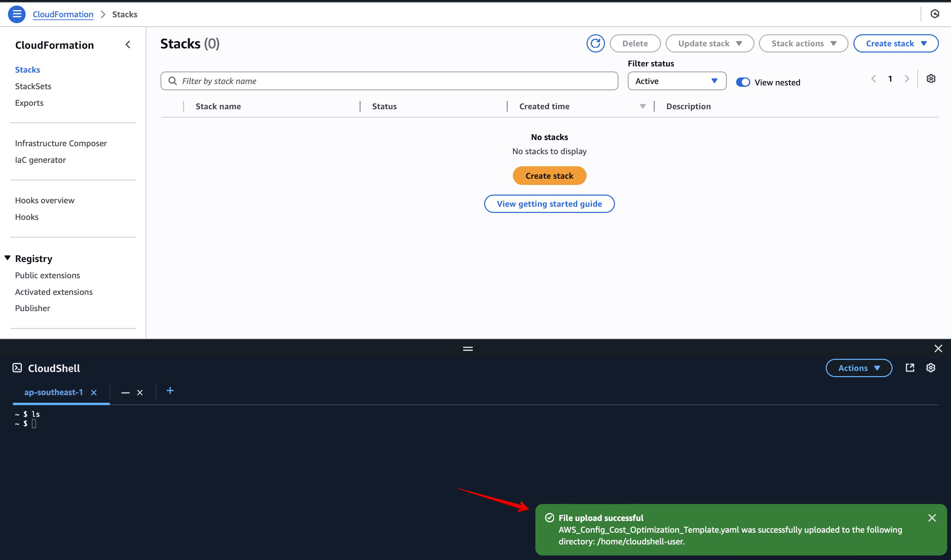Click the orange Create stack button

point(549,176)
